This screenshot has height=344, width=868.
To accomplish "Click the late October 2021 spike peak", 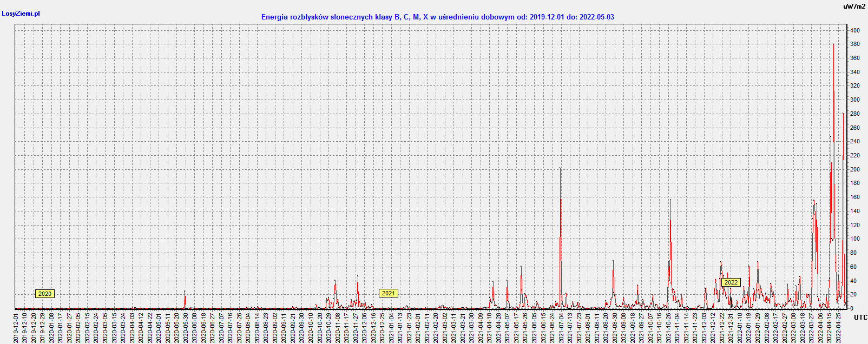I will [670, 201].
